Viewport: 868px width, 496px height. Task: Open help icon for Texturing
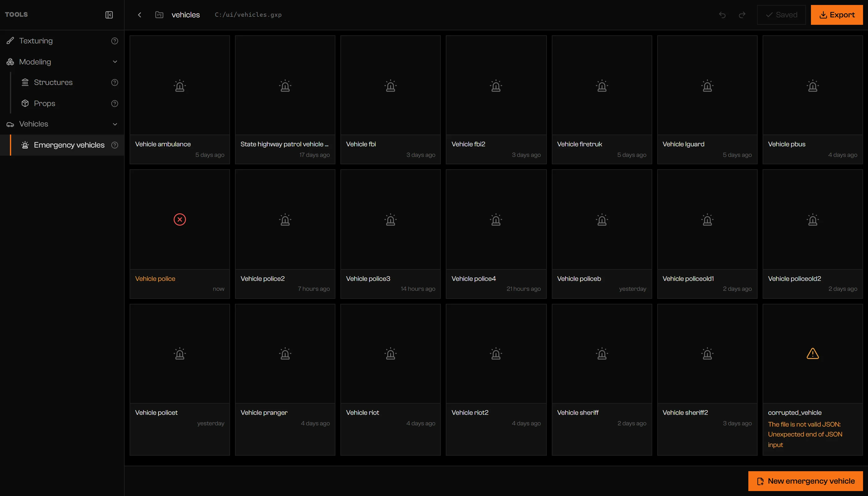[115, 41]
